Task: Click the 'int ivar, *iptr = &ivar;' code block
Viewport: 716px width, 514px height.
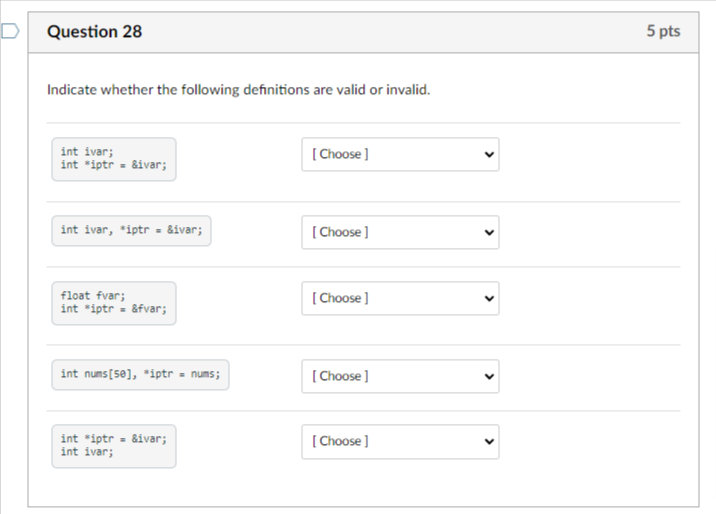Action: click(x=132, y=231)
